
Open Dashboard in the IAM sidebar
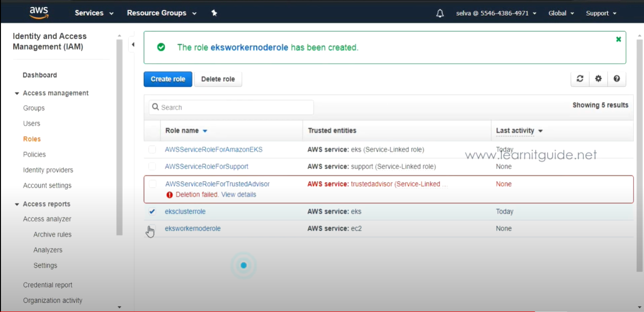[x=40, y=75]
